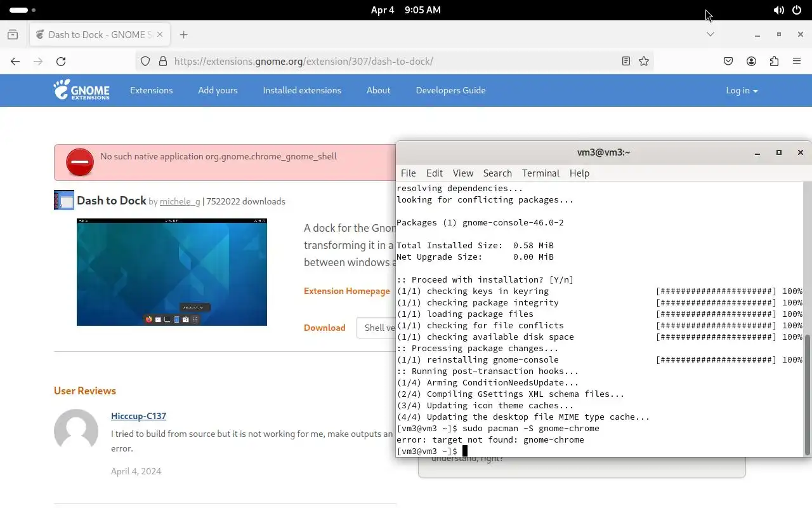Reload the page in Firefox
The width and height of the screenshot is (812, 508).
click(61, 62)
